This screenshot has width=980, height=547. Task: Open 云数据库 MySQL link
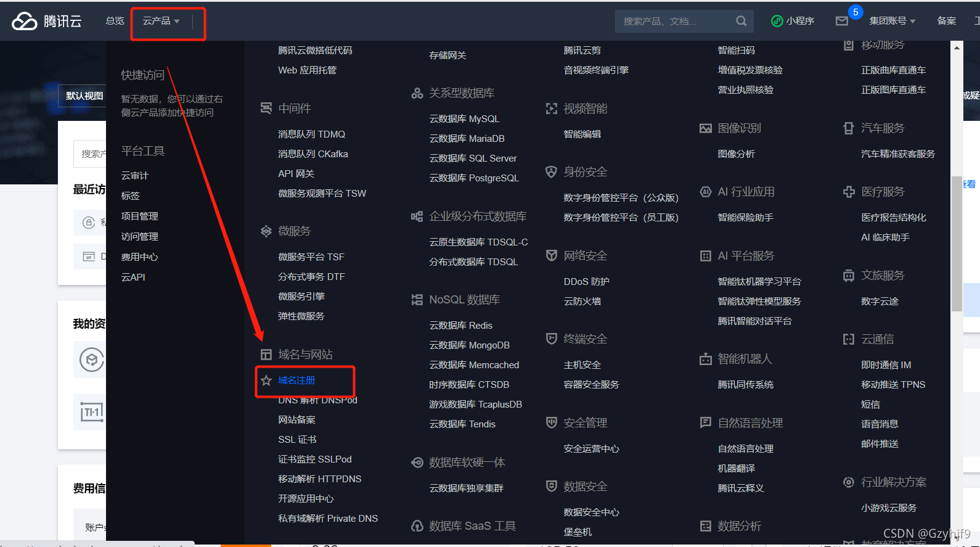pyautogui.click(x=464, y=119)
